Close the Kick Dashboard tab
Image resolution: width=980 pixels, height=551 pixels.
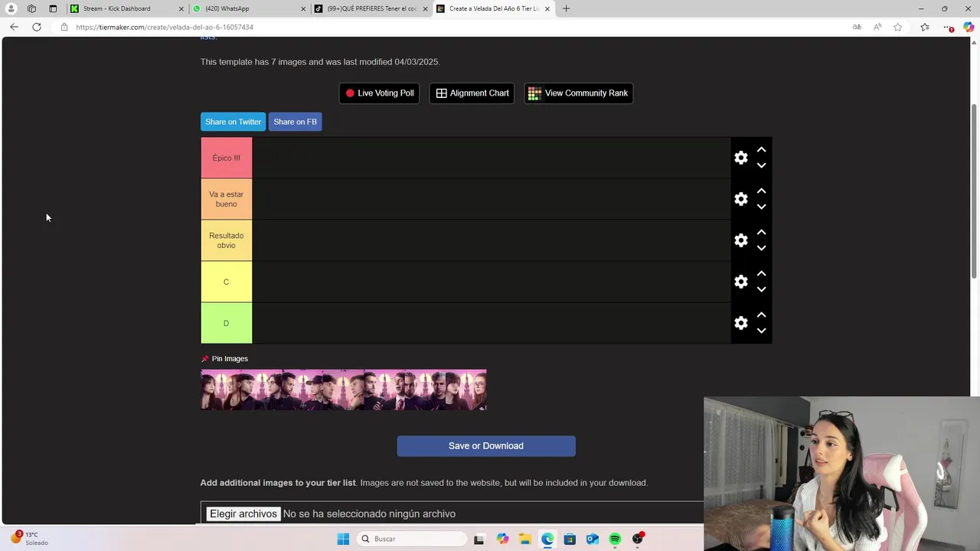tap(181, 8)
